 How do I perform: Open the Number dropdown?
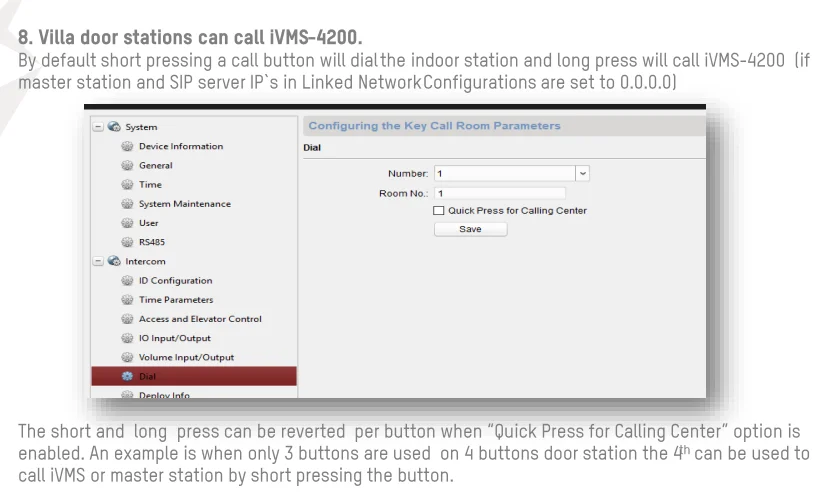click(583, 174)
